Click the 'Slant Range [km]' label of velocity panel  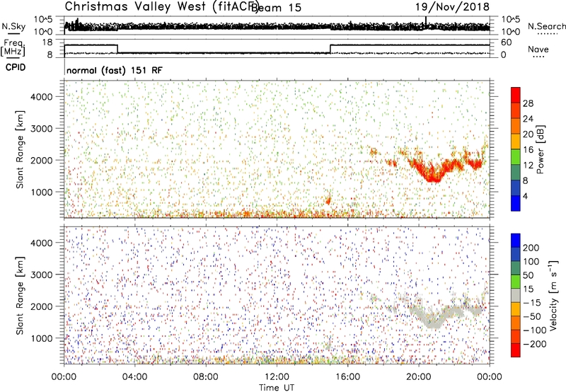pos(20,296)
